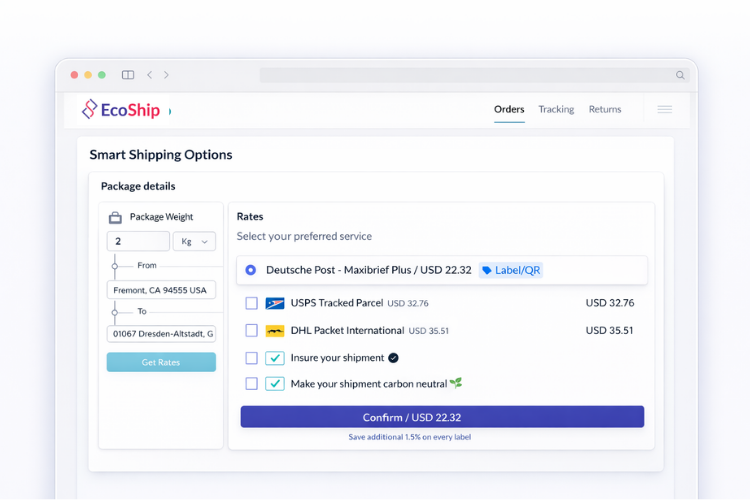Open the hamburger menu icon
This screenshot has width=750, height=500.
pyautogui.click(x=664, y=110)
